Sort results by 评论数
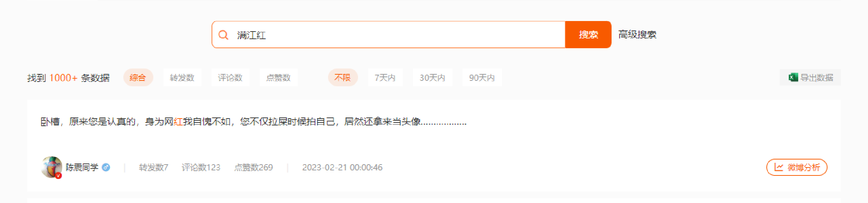 coord(230,78)
